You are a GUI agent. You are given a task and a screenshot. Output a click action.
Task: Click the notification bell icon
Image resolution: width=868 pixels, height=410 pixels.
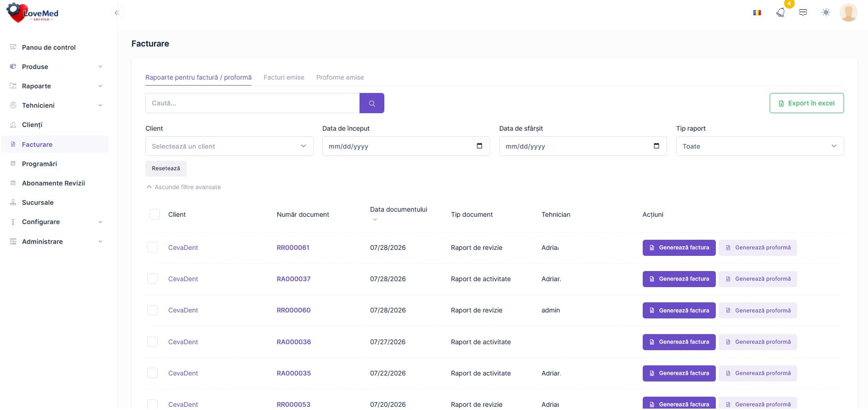[x=780, y=12]
